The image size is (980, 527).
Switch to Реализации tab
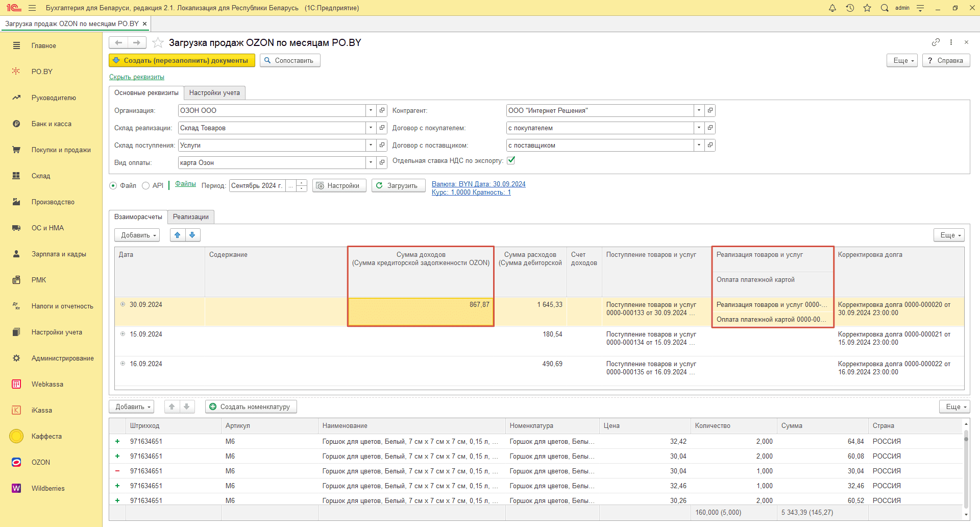pos(191,217)
